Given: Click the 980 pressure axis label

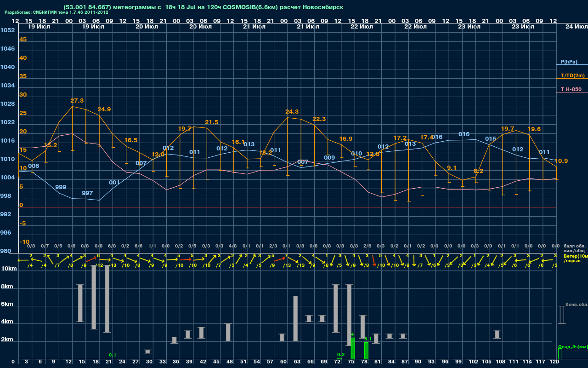Looking at the screenshot, I should (6, 251).
